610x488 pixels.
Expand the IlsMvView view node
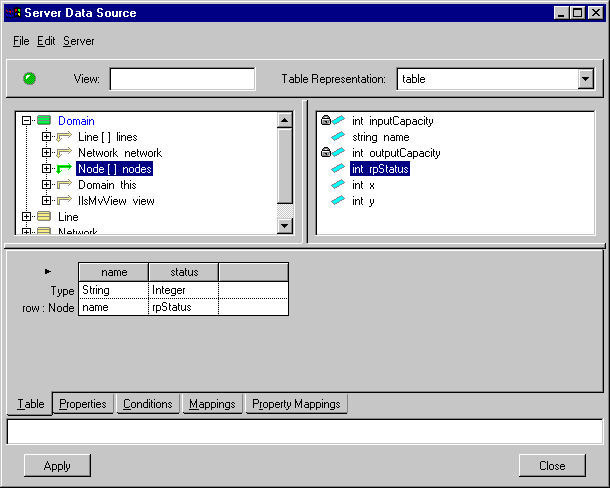click(46, 201)
